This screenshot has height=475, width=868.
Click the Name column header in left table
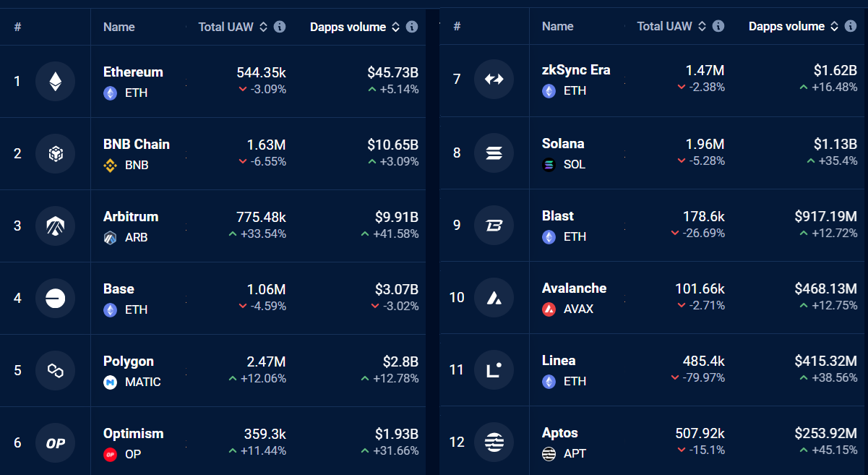(x=119, y=27)
